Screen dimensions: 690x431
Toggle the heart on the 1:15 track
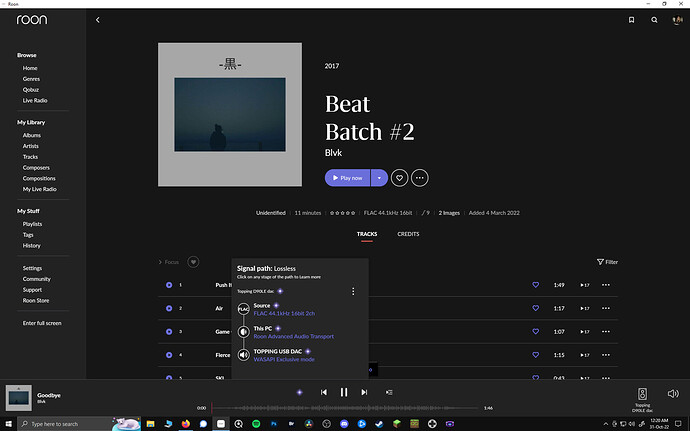pyautogui.click(x=535, y=355)
